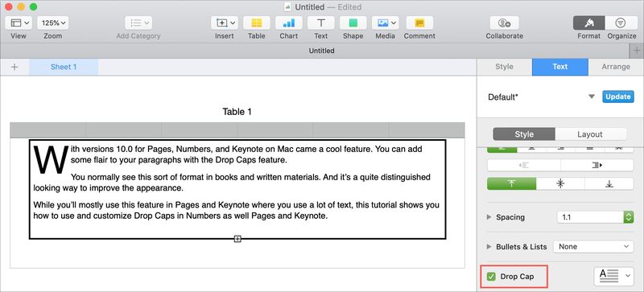Screen dimensions: 644x292
Task: Uncheck the Drop Cap checkbox
Action: 491,277
